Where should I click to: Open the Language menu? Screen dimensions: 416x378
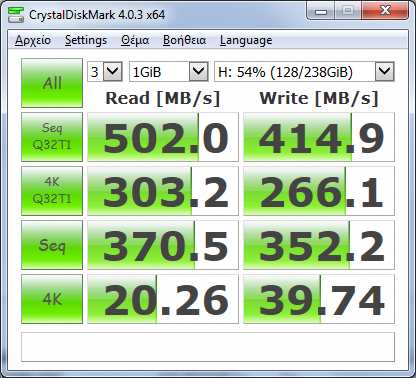click(x=246, y=40)
